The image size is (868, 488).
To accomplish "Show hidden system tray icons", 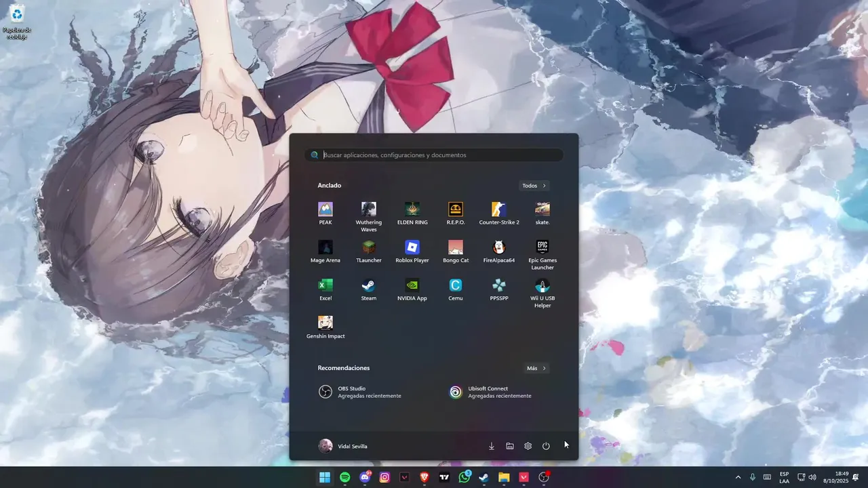I will [738, 477].
